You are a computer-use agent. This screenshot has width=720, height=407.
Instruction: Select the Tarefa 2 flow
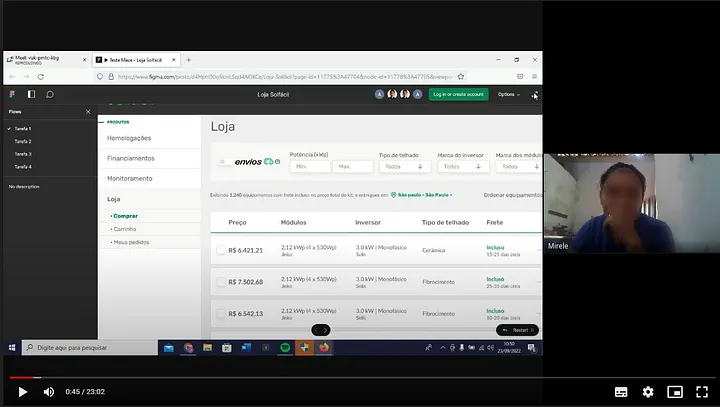click(23, 141)
